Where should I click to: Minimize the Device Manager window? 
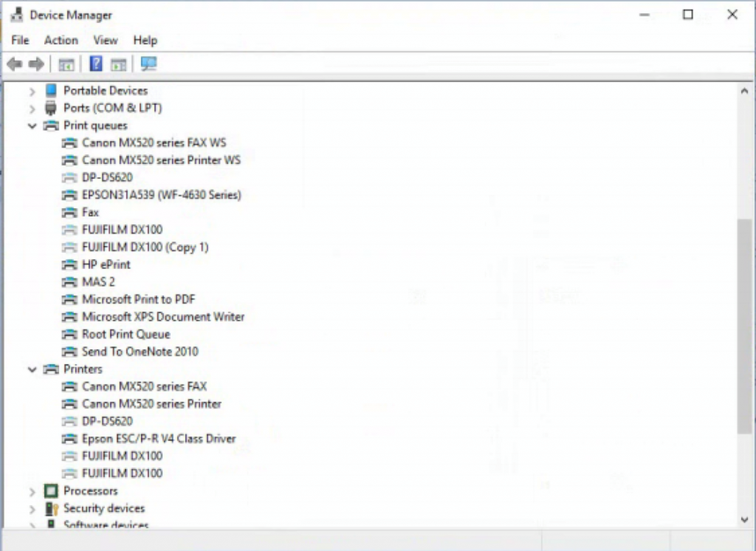point(644,15)
